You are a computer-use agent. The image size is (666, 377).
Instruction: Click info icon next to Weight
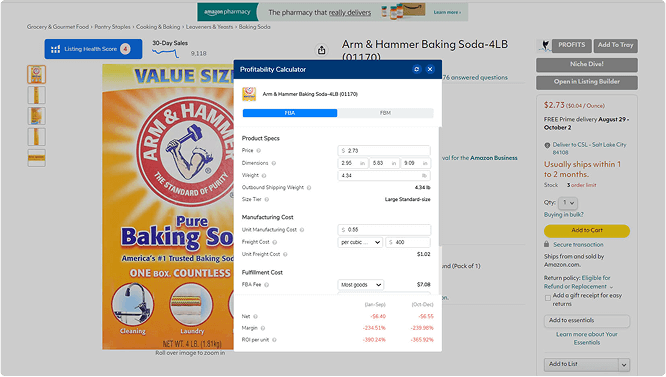point(264,175)
